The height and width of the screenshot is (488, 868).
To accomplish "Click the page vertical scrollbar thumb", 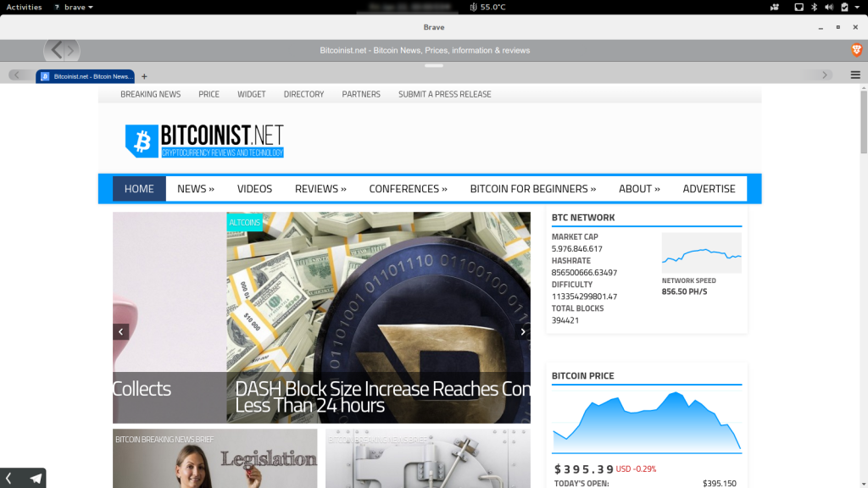I will coord(864,123).
